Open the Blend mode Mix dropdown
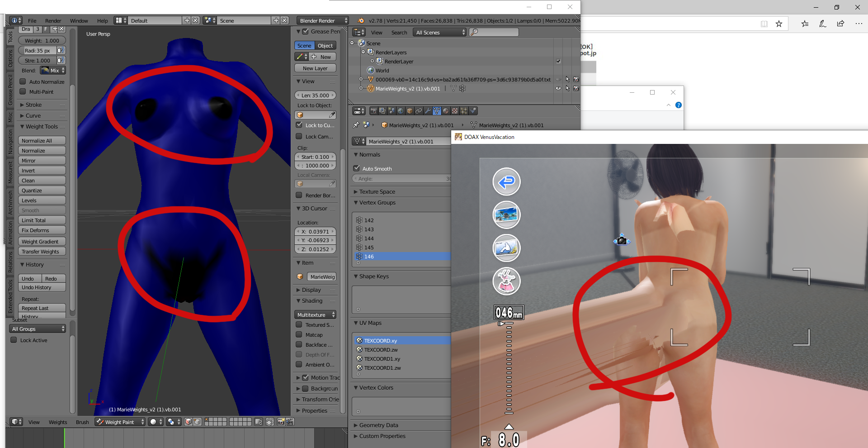868x448 pixels. coord(53,70)
